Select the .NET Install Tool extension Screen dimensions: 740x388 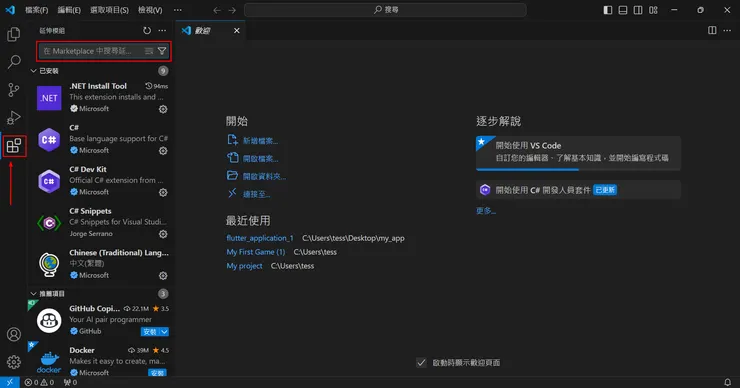(x=101, y=98)
